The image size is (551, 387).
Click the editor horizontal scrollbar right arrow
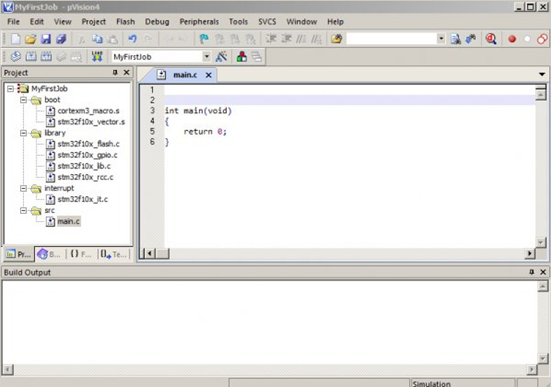pos(530,253)
